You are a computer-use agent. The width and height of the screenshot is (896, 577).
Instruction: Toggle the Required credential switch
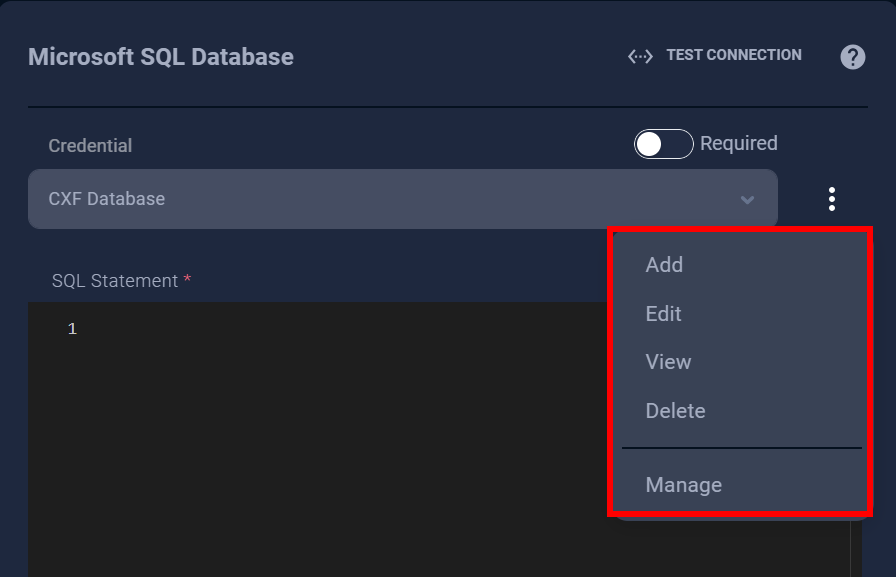[663, 144]
